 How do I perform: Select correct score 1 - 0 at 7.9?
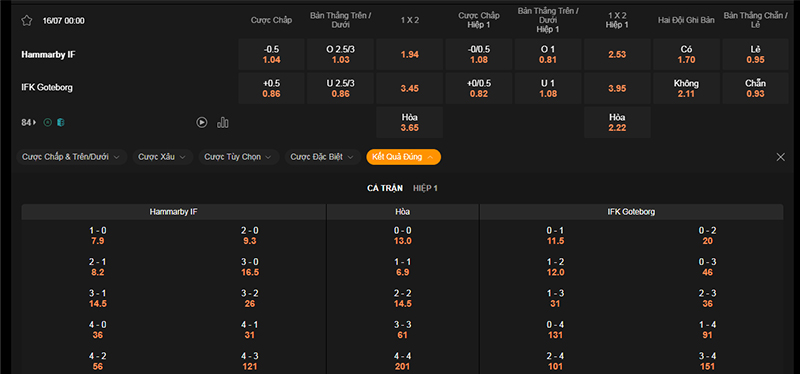[97, 236]
